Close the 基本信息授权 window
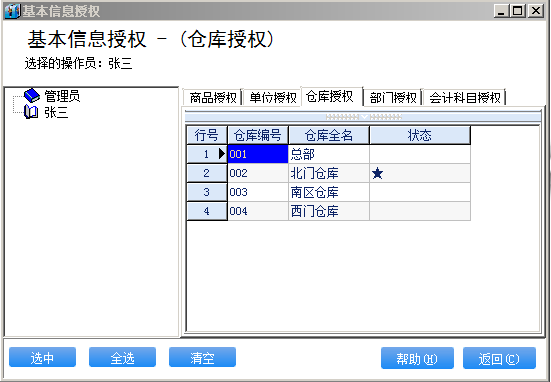 pos(536,11)
